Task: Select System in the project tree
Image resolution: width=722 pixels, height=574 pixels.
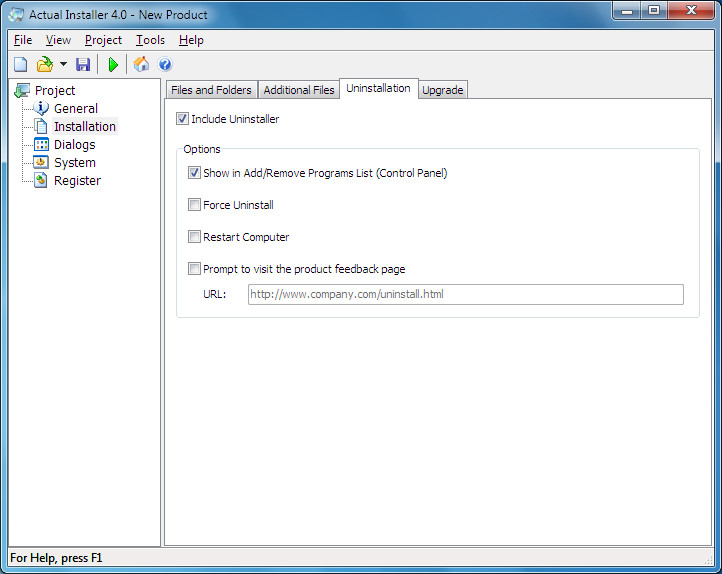Action: coord(75,162)
